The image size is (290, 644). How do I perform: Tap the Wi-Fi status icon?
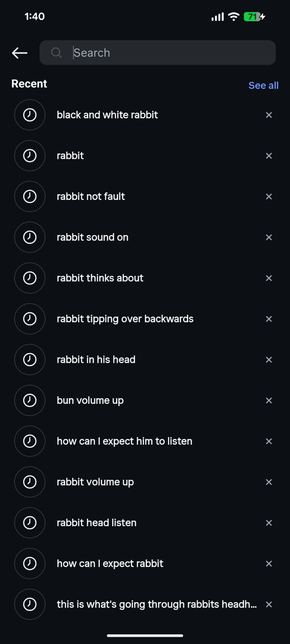click(x=234, y=16)
